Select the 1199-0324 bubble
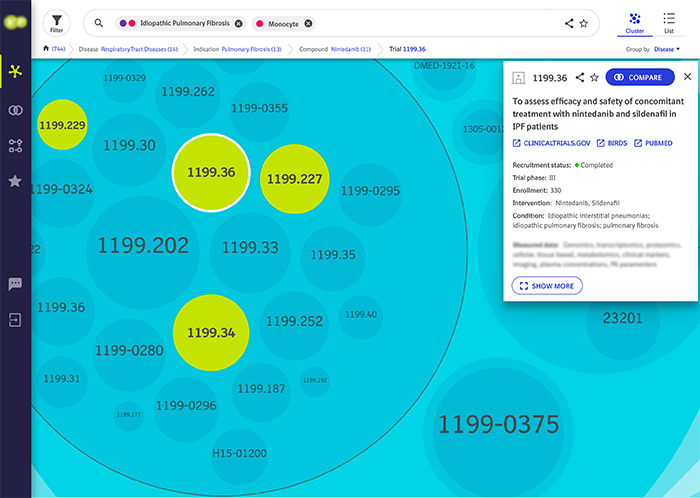 pos(62,193)
